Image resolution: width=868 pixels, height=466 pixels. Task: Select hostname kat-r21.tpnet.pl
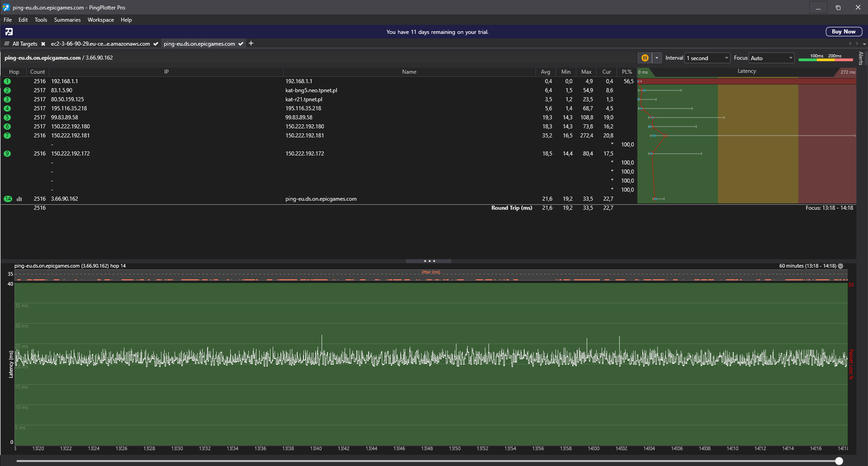[x=304, y=99]
